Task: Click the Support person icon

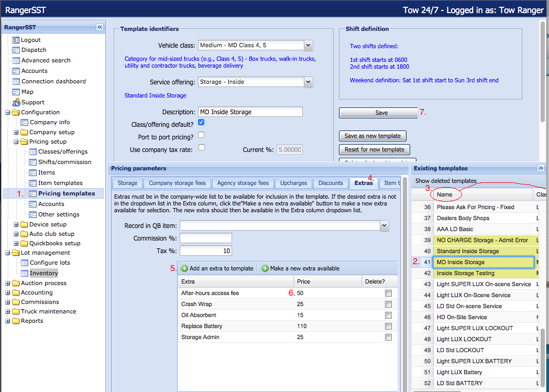Action: (15, 102)
